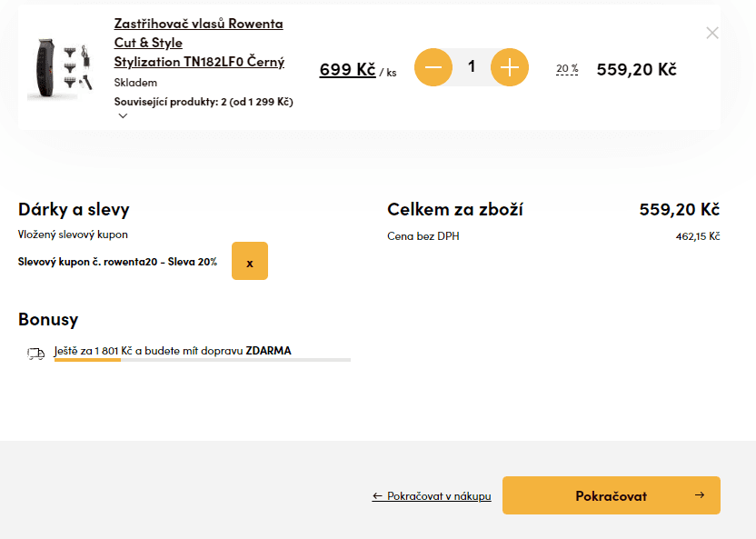Open the Související produkty section
The image size is (756, 539).
coord(204,102)
